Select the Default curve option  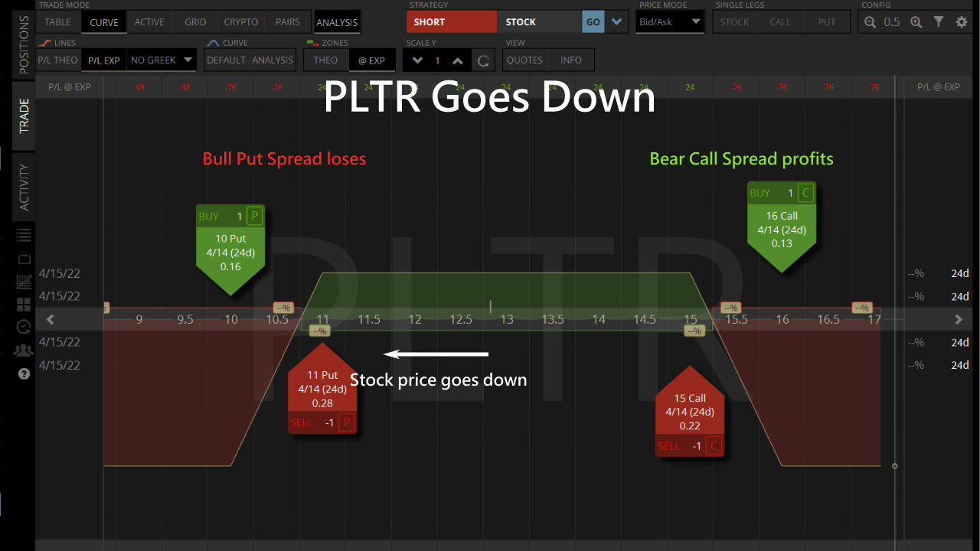coord(227,60)
